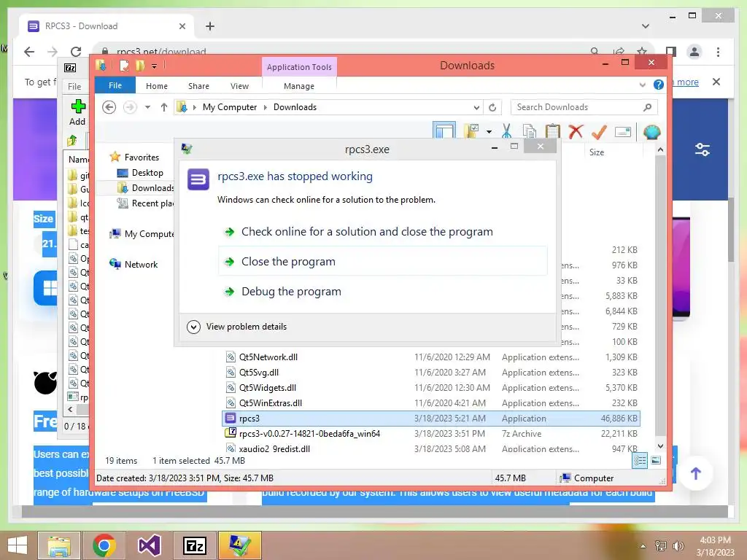The image size is (747, 560).
Task: Open Chrome three-dot menu
Action: [718, 52]
